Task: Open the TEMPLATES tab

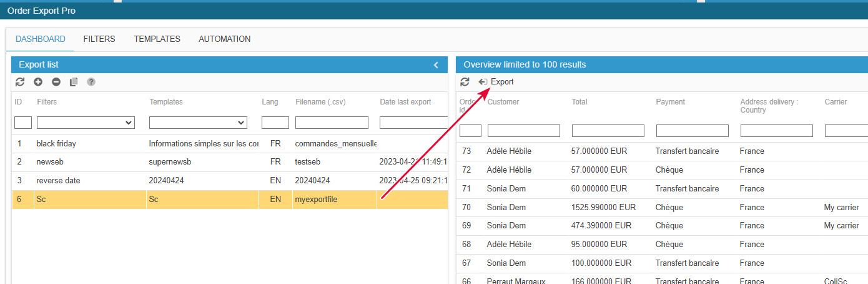Action: pyautogui.click(x=157, y=39)
